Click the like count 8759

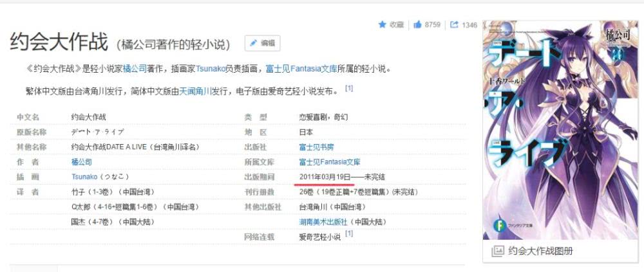[x=433, y=25]
